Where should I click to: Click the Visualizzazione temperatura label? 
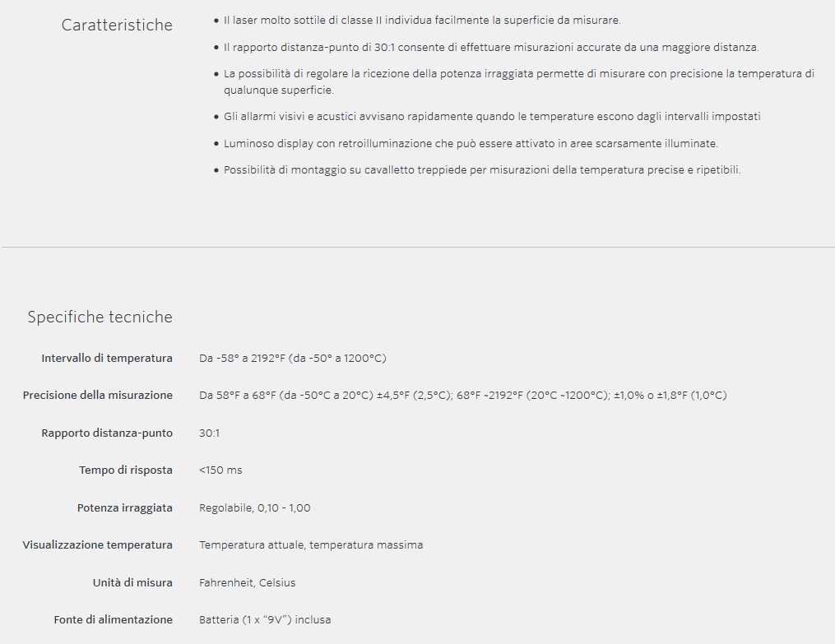point(98,544)
